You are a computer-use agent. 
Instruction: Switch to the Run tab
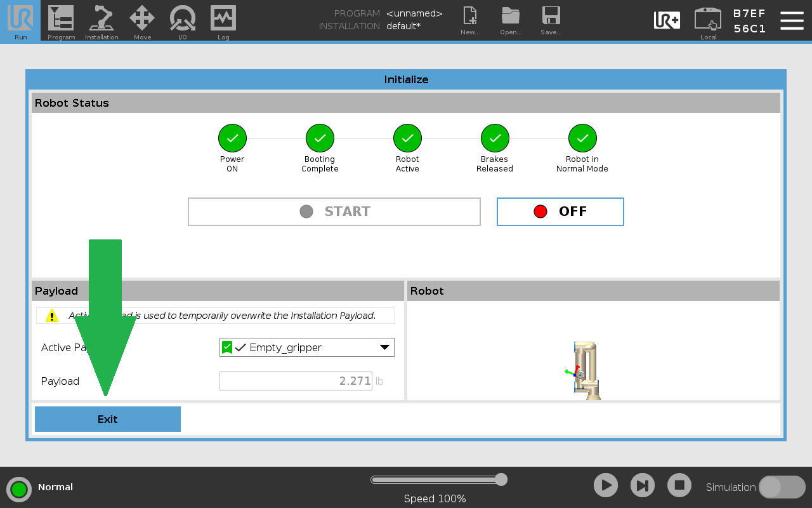tap(20, 20)
